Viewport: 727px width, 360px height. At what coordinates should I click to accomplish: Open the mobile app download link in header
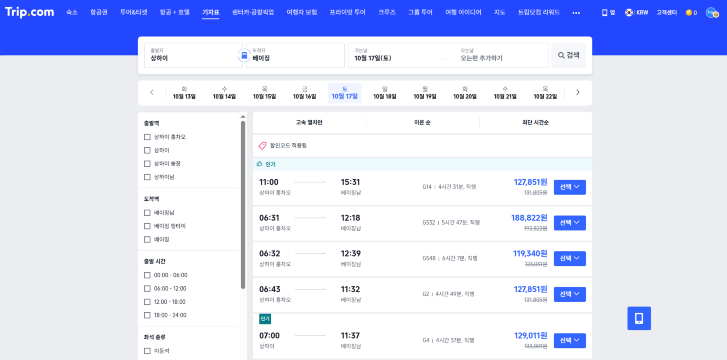pos(608,13)
